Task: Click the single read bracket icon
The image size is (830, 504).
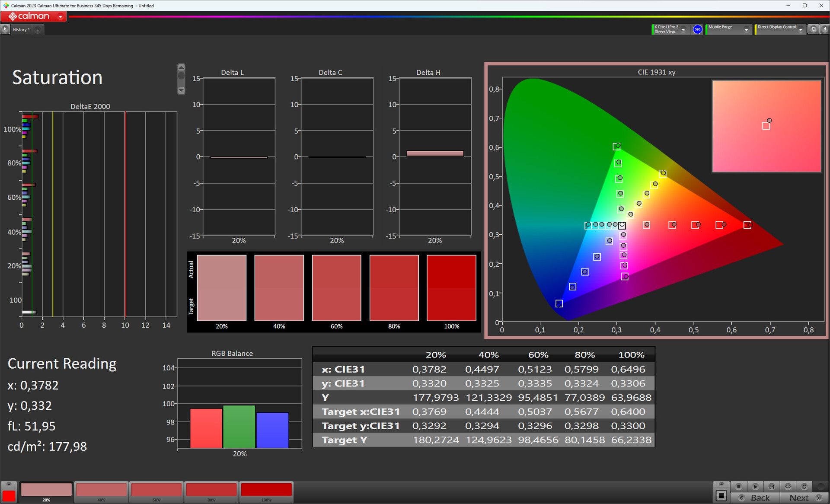Action: pos(772,486)
